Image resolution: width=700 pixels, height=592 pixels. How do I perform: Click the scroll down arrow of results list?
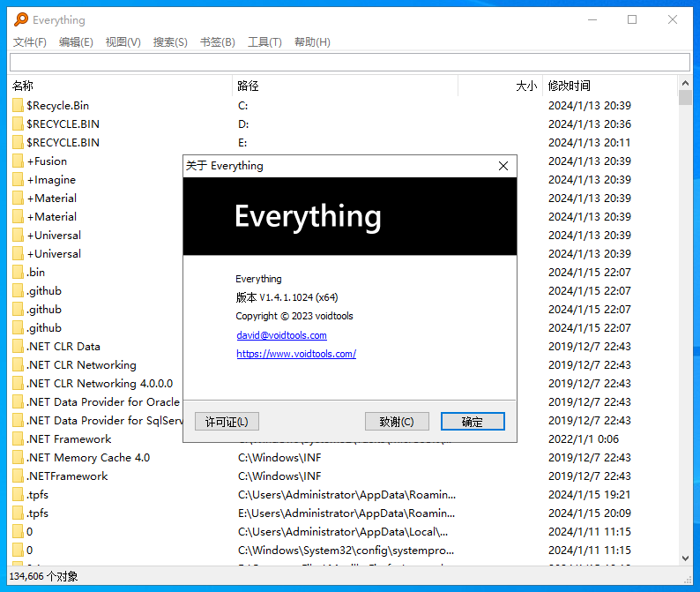point(685,559)
